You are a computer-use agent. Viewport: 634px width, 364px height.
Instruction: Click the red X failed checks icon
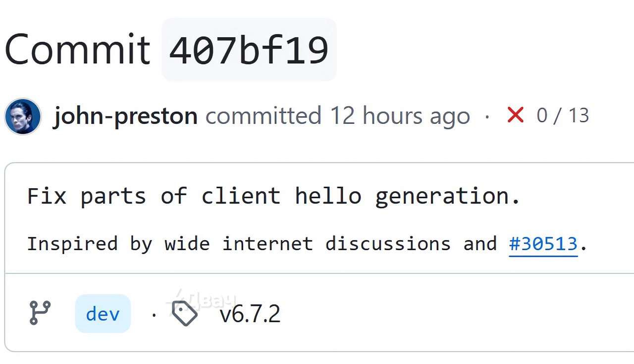(x=515, y=115)
